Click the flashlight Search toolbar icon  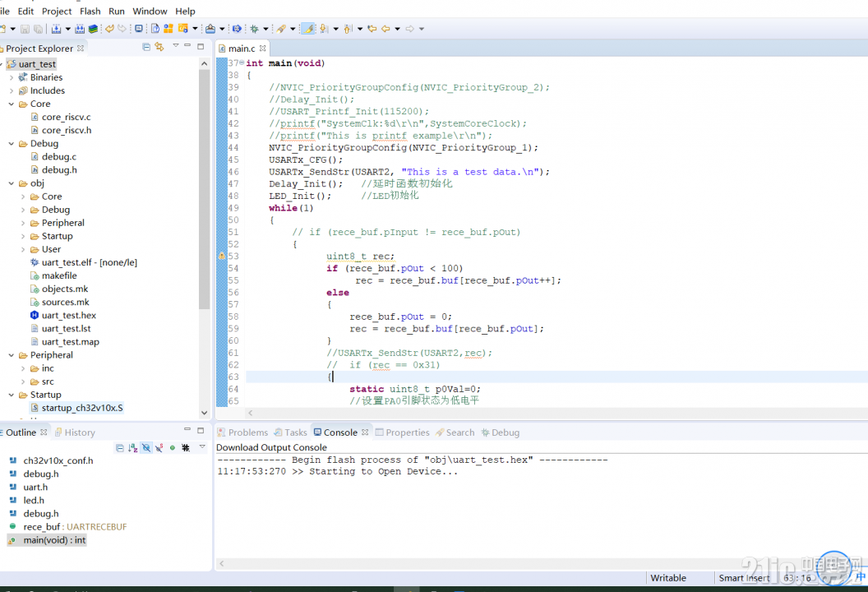coord(281,29)
